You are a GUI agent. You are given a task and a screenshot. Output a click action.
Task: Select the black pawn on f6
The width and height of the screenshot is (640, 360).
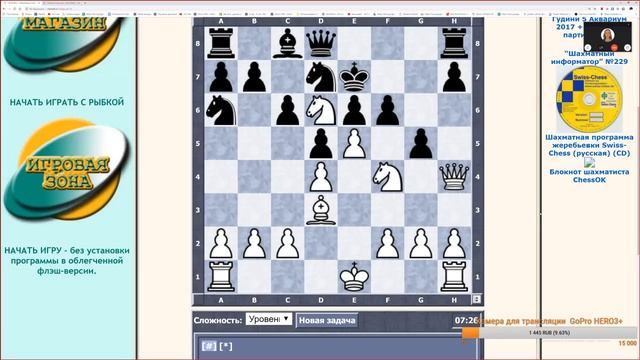(388, 110)
